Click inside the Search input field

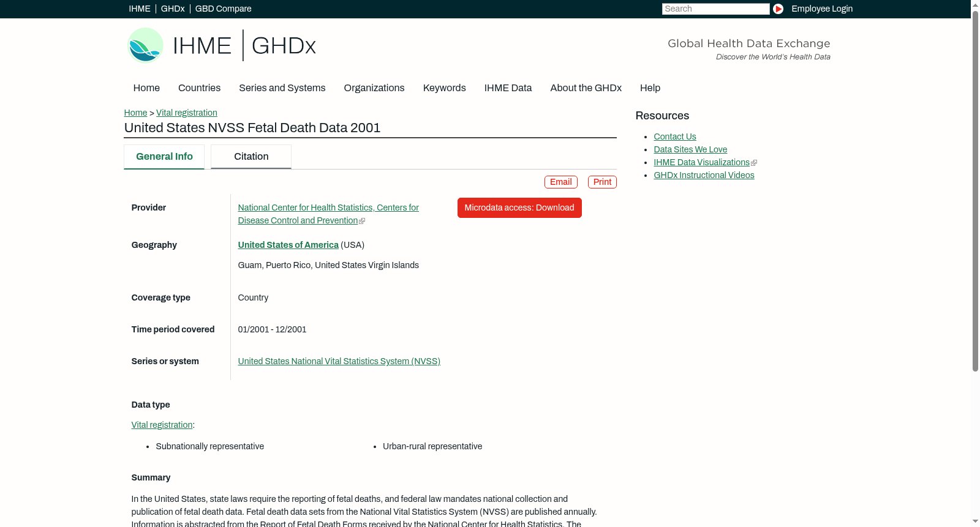[x=715, y=9]
